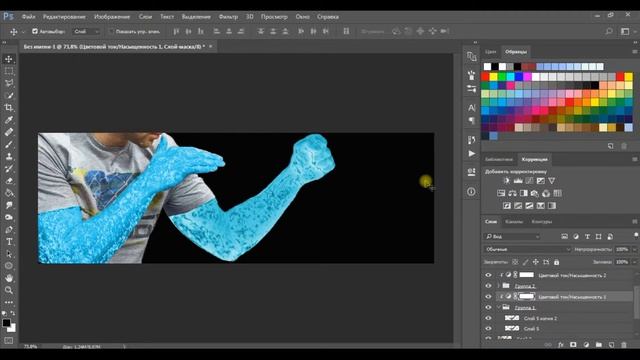This screenshot has width=640, height=360.
Task: Pick the Quick Selection tool
Action: (9, 96)
